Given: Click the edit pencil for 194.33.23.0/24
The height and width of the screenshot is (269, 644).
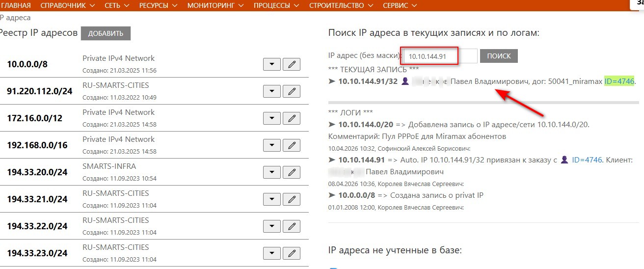Looking at the screenshot, I should tap(292, 253).
